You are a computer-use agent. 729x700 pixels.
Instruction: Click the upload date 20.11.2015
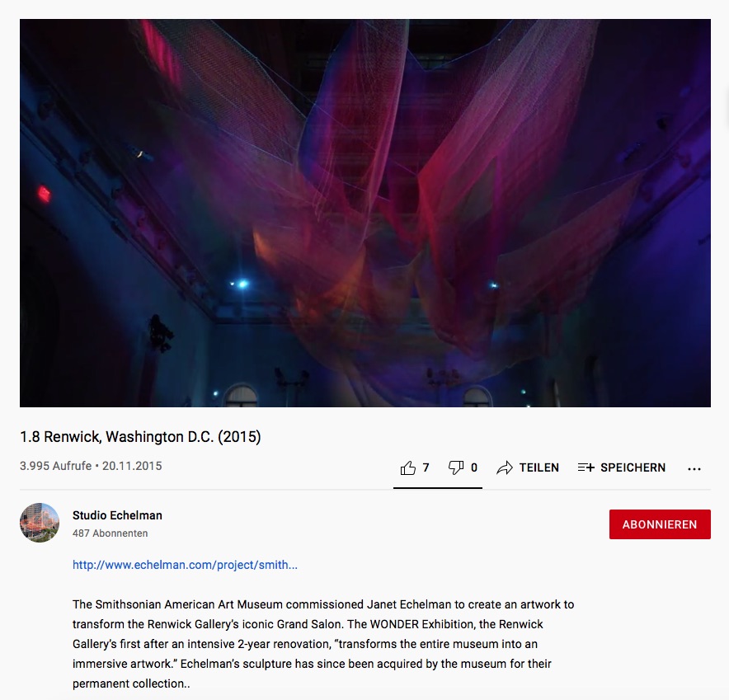coord(132,466)
